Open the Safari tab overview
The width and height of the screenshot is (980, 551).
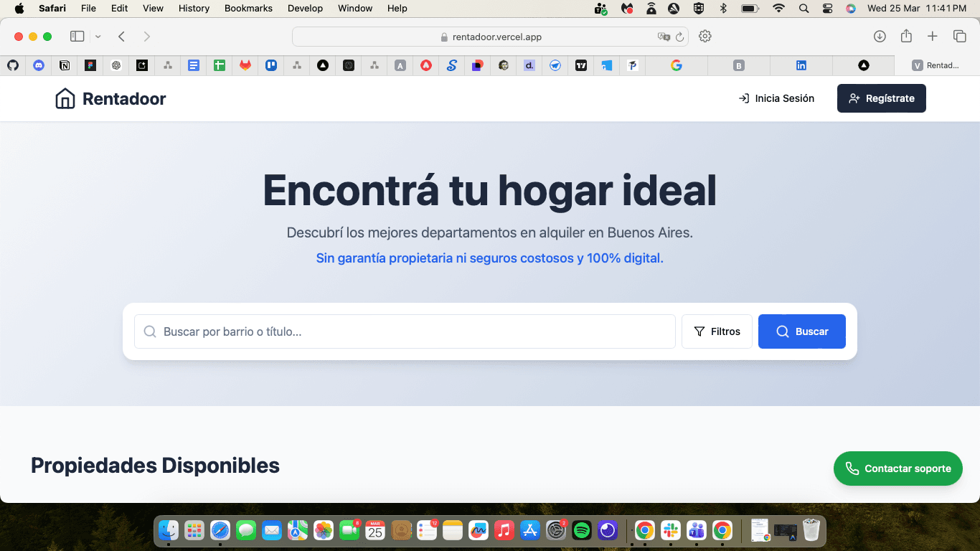[x=959, y=37]
